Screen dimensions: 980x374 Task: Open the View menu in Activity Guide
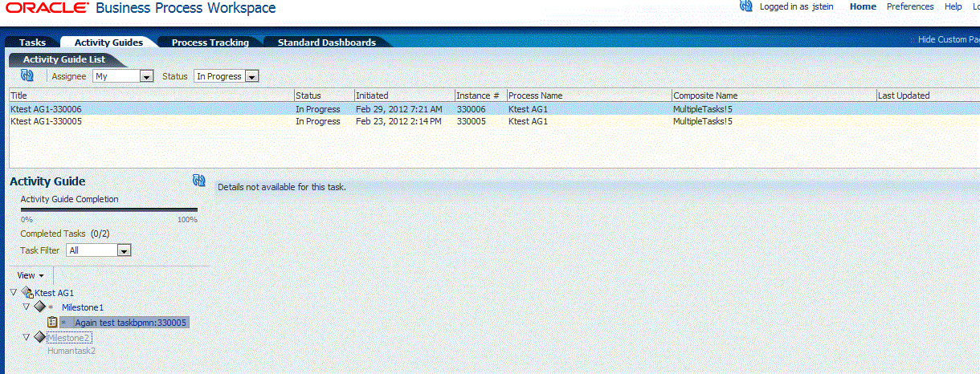tap(30, 275)
